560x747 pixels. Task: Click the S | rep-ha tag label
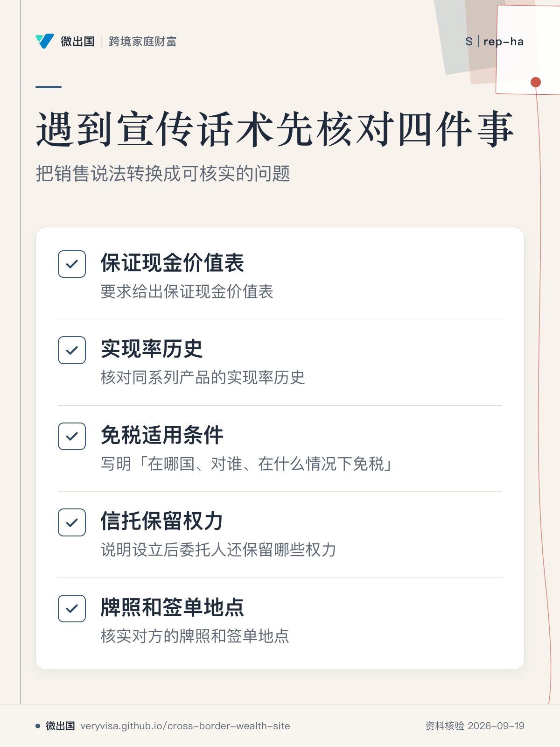(495, 42)
